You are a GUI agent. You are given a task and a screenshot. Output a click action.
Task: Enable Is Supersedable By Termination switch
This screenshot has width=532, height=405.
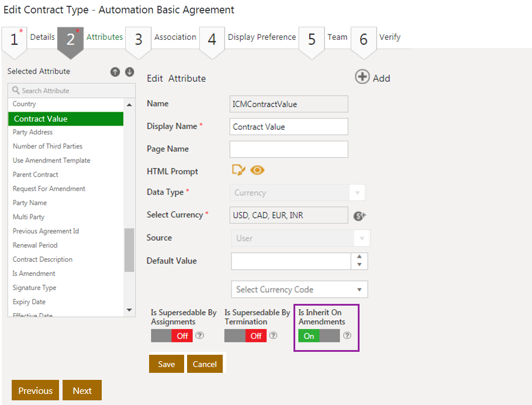(x=245, y=335)
